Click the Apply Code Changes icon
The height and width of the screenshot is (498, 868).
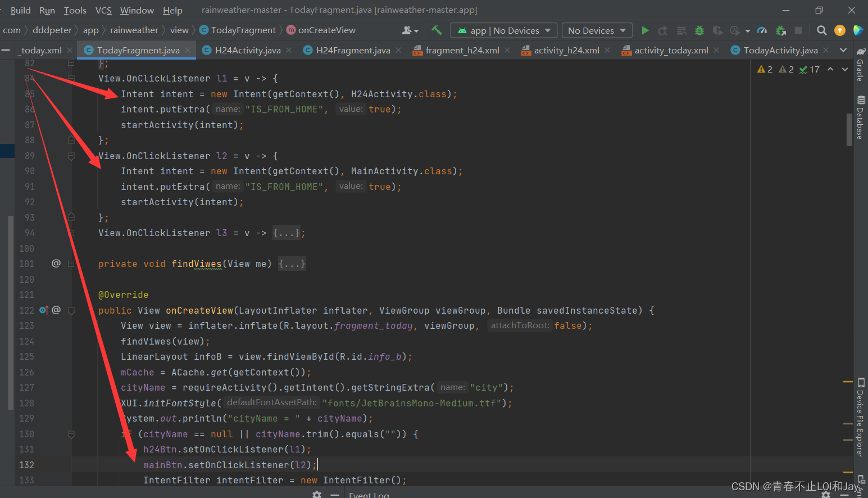tap(681, 30)
